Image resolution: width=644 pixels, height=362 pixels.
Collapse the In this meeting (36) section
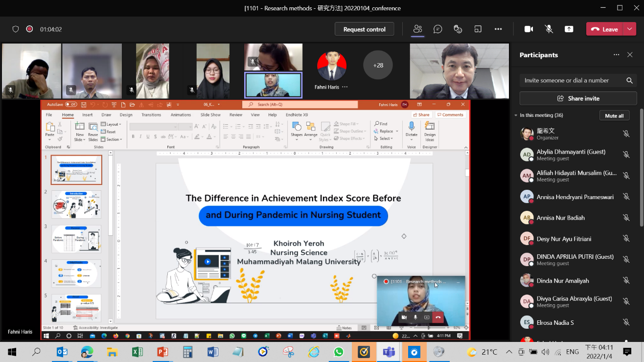point(516,115)
